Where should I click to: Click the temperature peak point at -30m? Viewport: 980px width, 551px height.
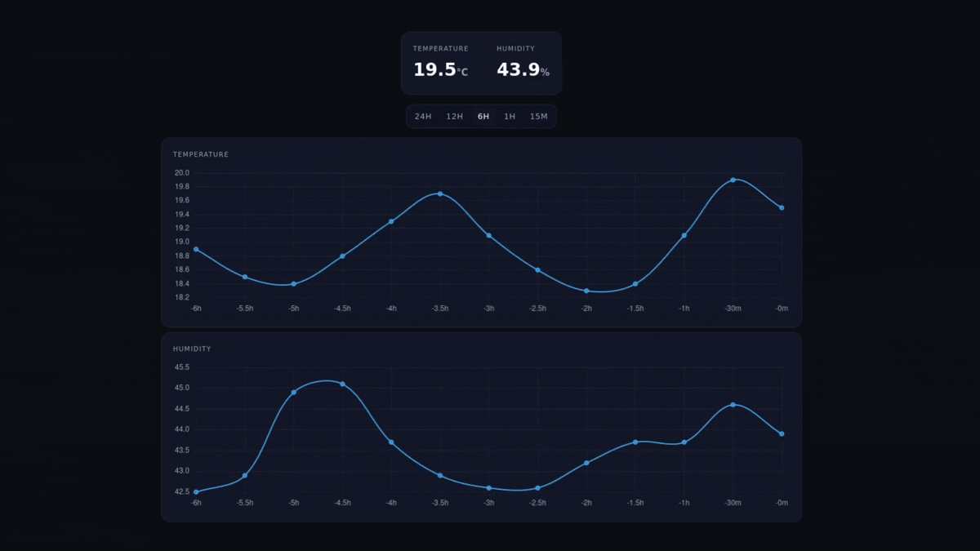point(733,179)
